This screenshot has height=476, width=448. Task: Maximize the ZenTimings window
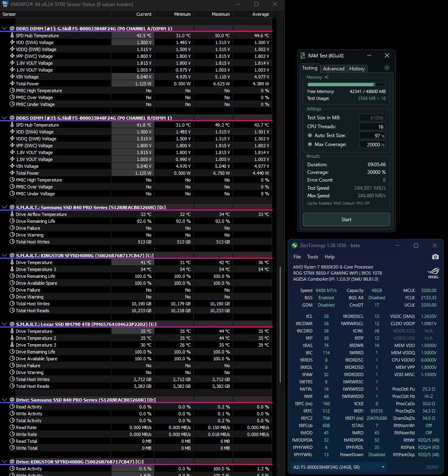click(416, 245)
